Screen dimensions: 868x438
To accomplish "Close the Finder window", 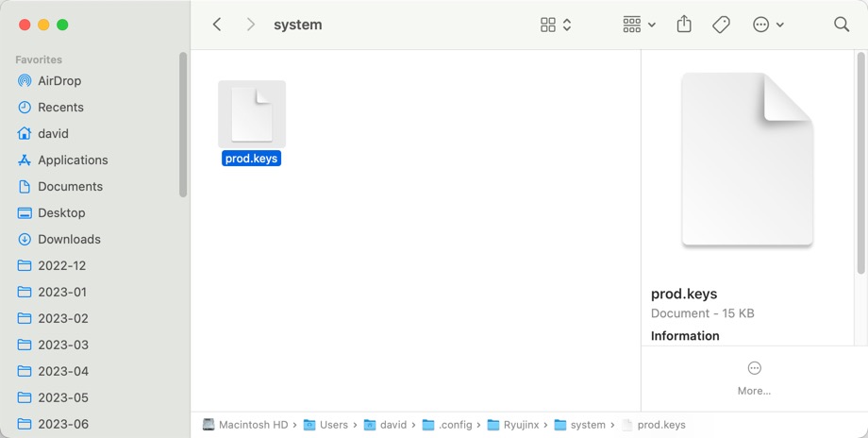I will coord(25,25).
